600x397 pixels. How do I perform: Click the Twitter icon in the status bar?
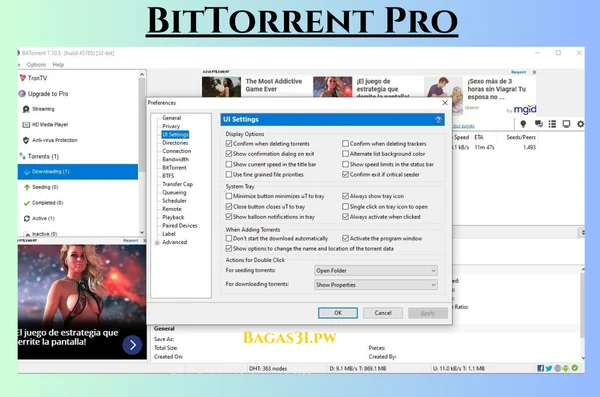click(549, 368)
